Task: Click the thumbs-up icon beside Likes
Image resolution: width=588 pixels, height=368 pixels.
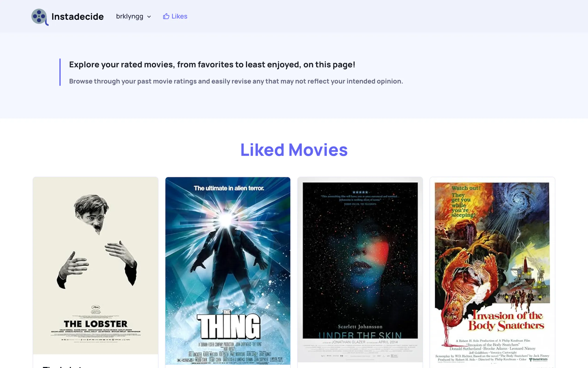Action: point(166,16)
